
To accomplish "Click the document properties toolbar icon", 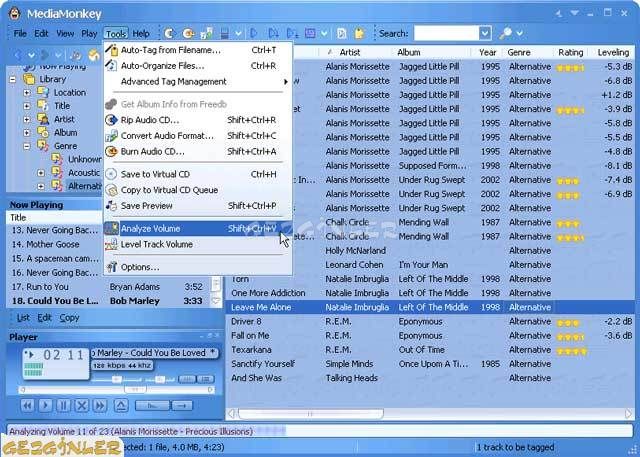I will coord(342,33).
